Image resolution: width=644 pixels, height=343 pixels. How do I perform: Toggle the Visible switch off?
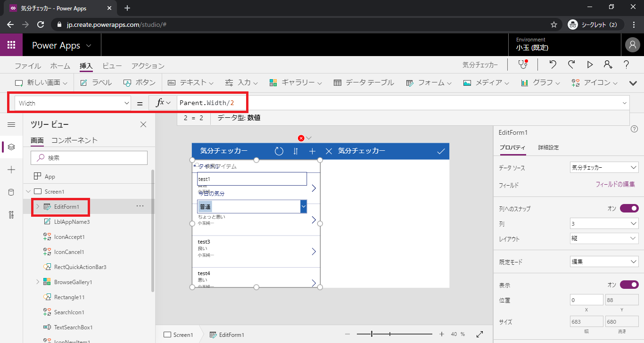point(629,285)
